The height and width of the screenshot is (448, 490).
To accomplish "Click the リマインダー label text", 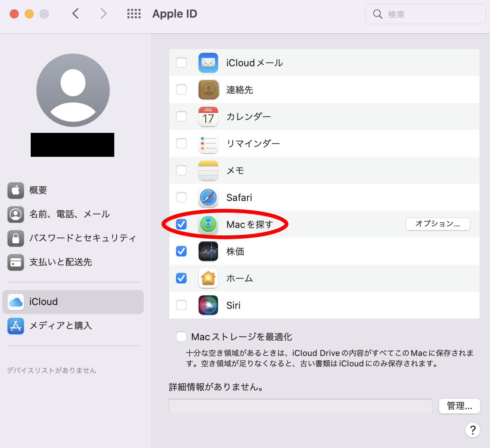I will 253,144.
